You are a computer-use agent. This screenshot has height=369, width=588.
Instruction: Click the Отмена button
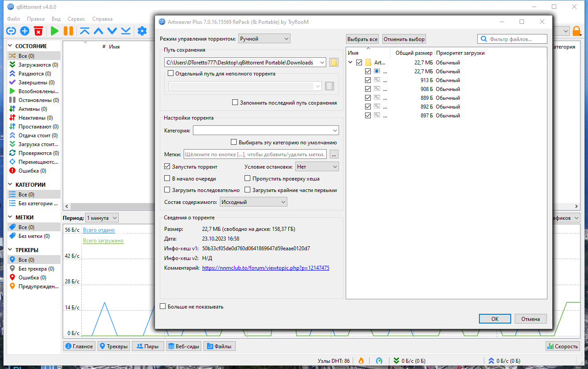tap(531, 319)
